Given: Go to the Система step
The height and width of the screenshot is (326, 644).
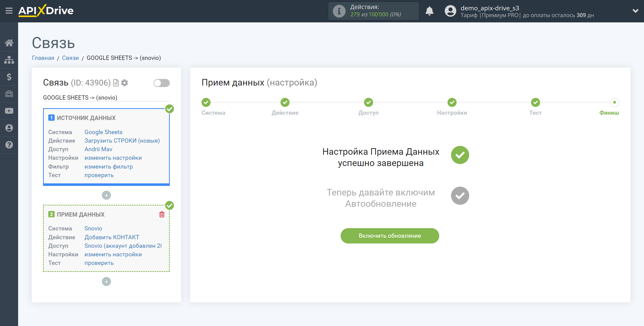Looking at the screenshot, I should 206,102.
